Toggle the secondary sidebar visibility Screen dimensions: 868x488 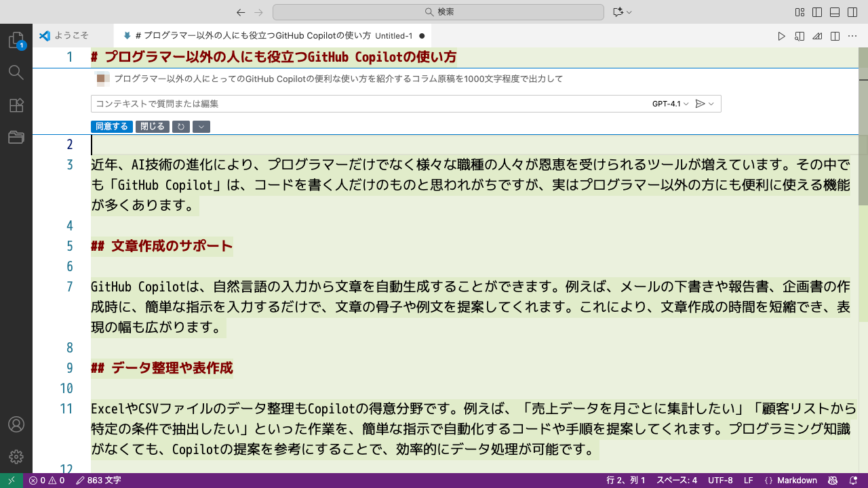pyautogui.click(x=852, y=12)
